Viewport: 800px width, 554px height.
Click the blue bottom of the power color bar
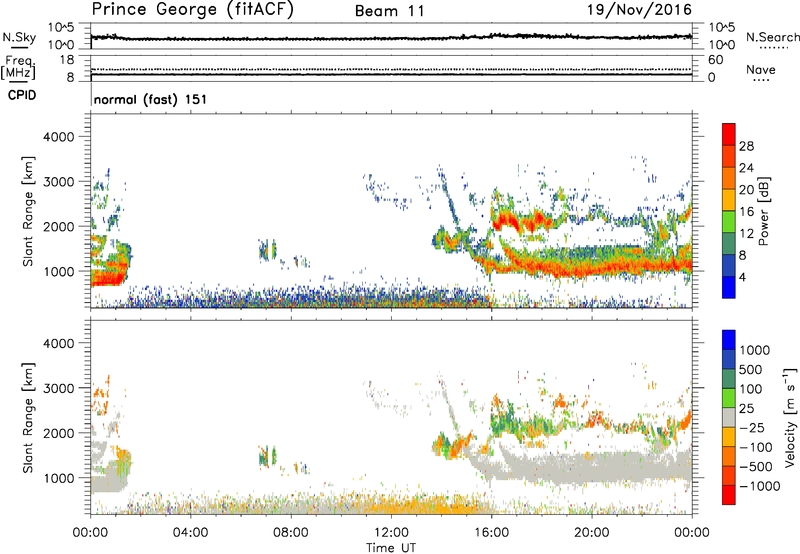[729, 287]
